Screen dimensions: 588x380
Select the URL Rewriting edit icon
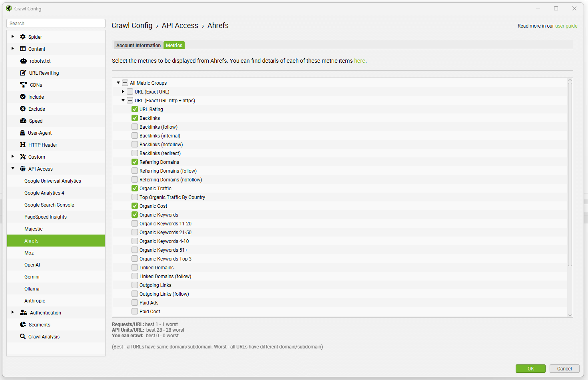[23, 73]
